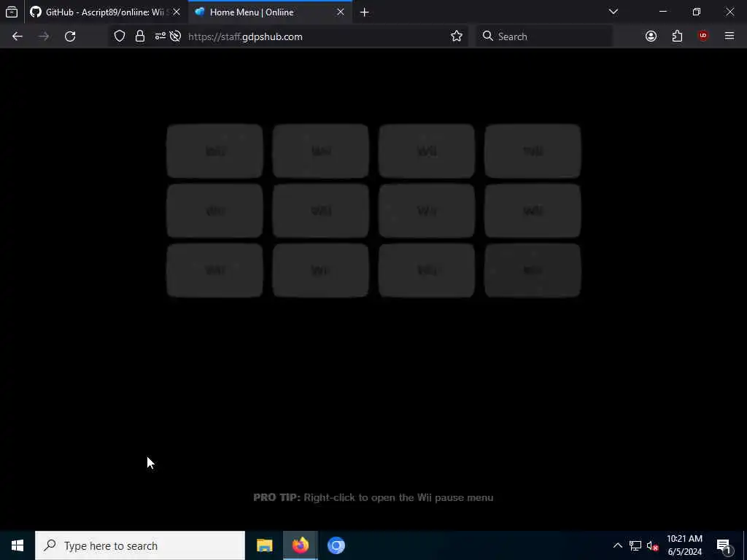
Task: Open the Firefox account menu
Action: (x=651, y=36)
